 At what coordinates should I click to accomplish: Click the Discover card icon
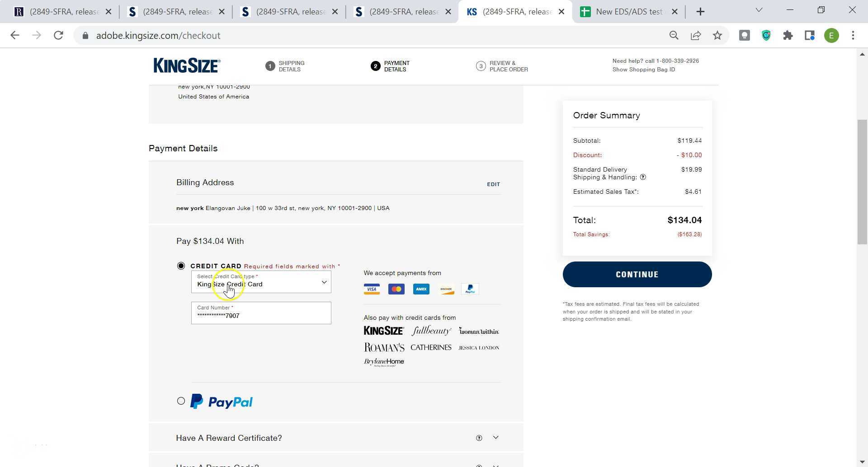446,289
